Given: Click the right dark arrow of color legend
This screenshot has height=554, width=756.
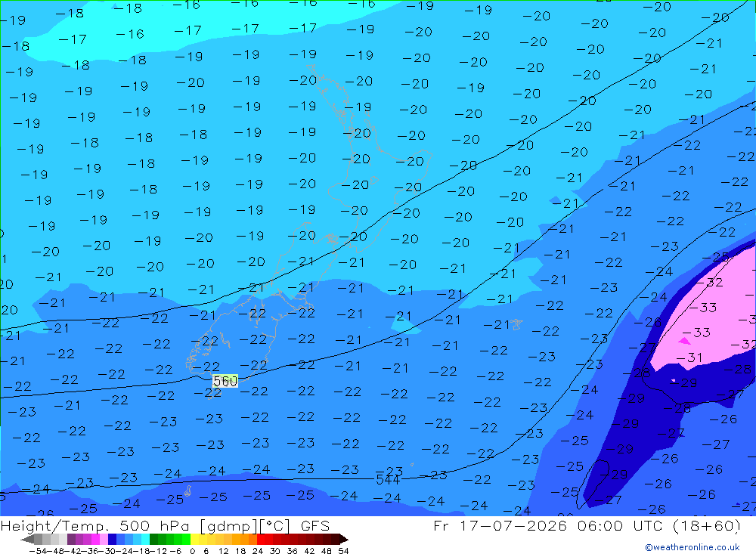Looking at the screenshot, I should (x=344, y=540).
